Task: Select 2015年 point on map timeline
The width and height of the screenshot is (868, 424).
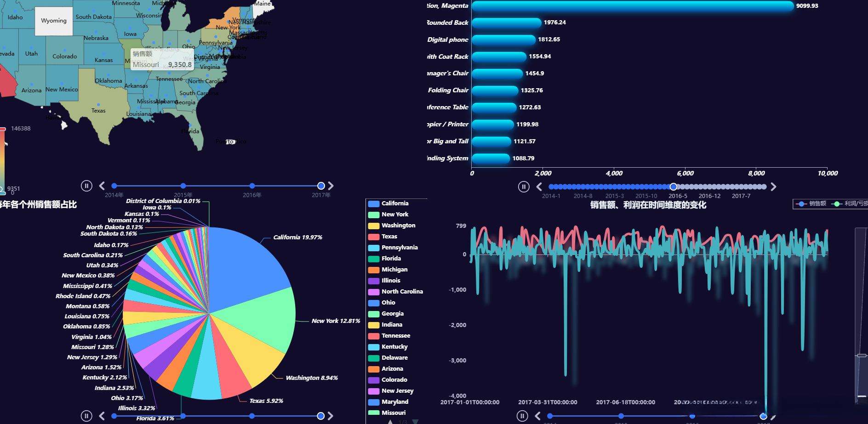Action: (183, 186)
